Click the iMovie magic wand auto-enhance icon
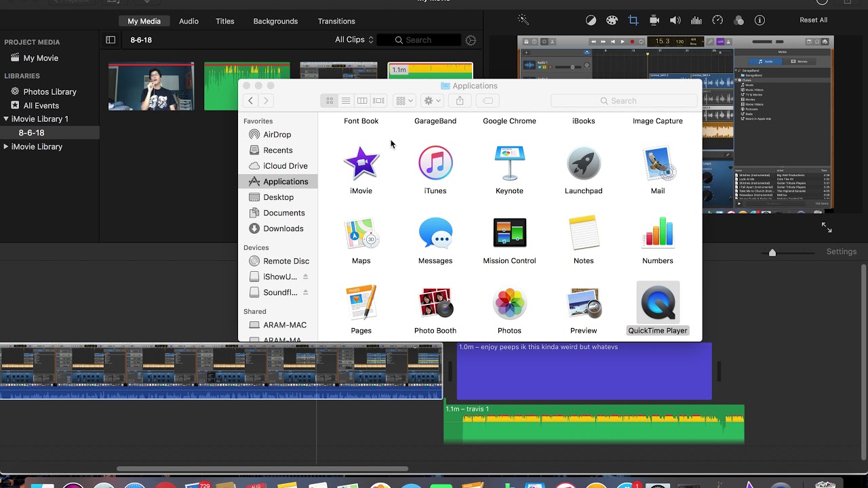This screenshot has width=868, height=488. click(x=523, y=20)
